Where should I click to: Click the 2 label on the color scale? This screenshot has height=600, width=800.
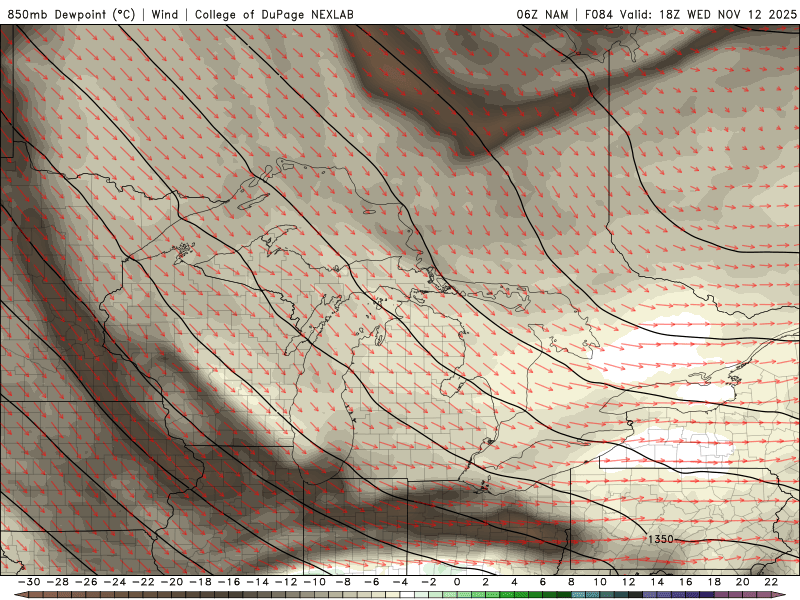click(486, 582)
